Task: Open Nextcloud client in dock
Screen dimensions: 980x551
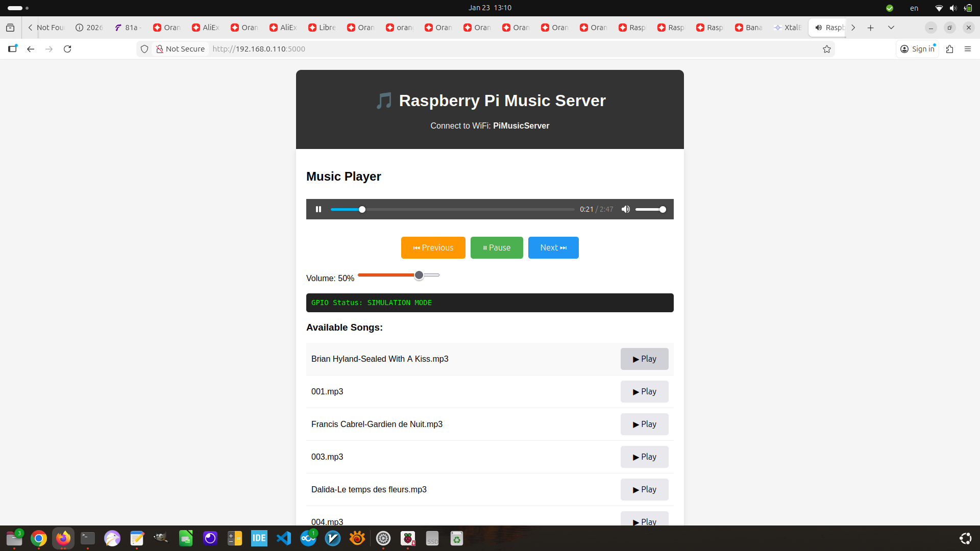Action: (308, 538)
